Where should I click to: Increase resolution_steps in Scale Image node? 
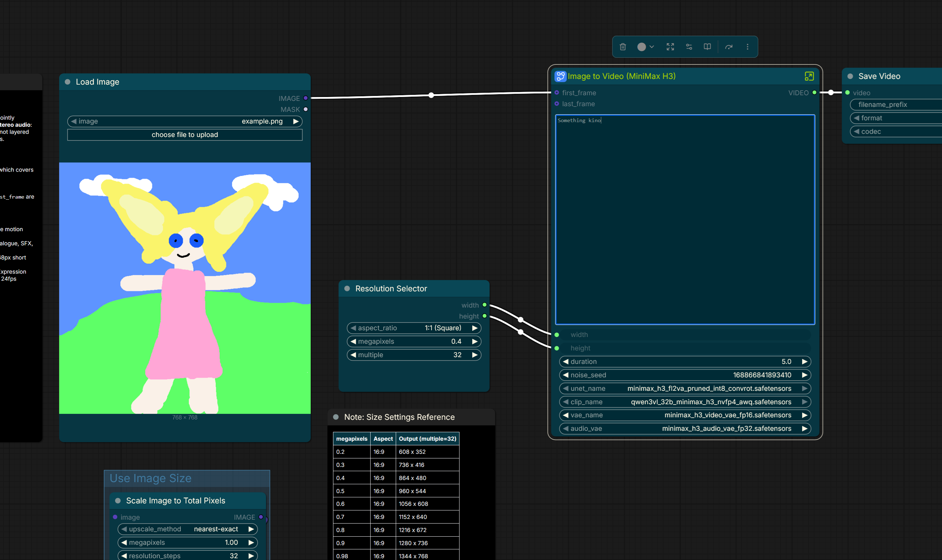tap(251, 556)
